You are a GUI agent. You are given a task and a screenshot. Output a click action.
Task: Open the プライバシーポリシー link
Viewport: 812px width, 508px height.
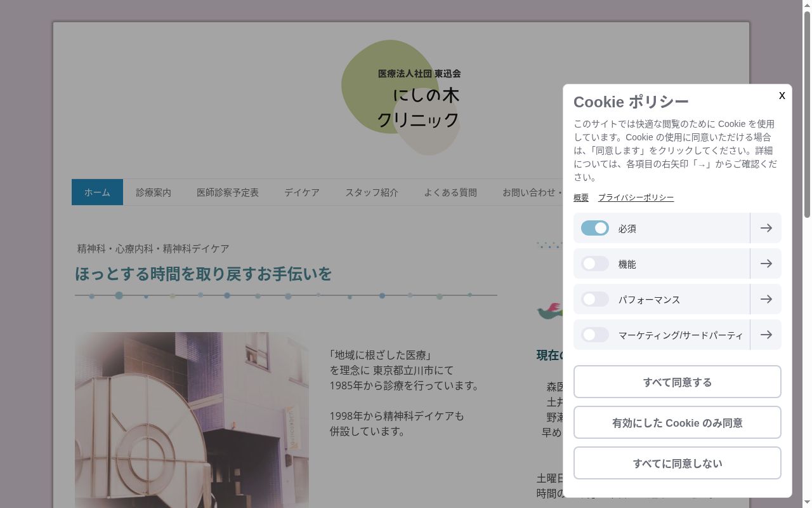coord(636,197)
